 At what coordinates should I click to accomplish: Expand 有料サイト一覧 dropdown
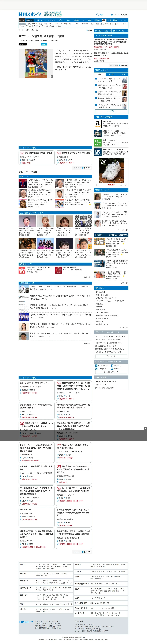pyautogui.click(x=120, y=30)
